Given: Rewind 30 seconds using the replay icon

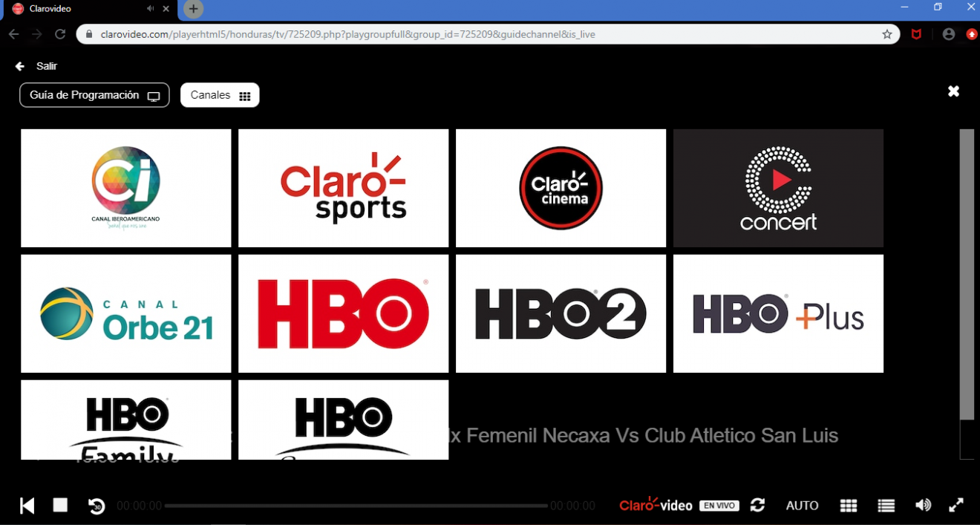Looking at the screenshot, I should 97,506.
